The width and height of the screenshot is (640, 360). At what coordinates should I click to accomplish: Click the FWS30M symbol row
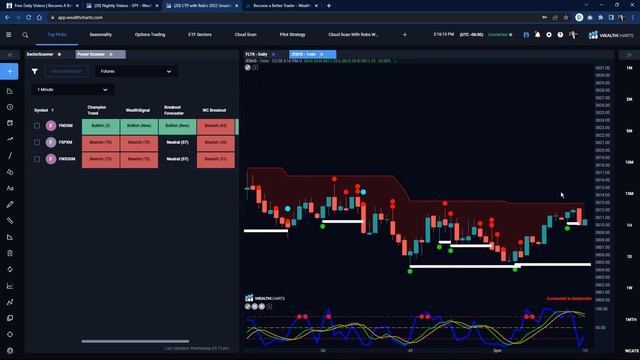point(67,159)
